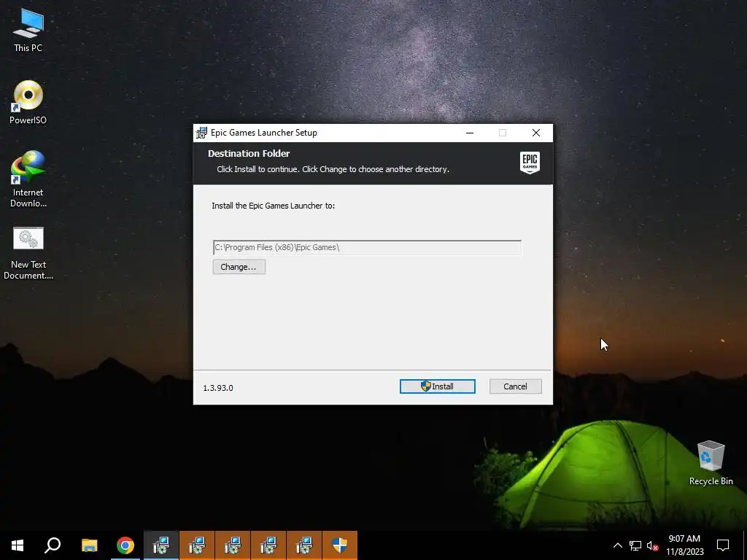This screenshot has height=560, width=747.
Task: Select Internet Download Manager desktop shortcut
Action: click(x=28, y=179)
